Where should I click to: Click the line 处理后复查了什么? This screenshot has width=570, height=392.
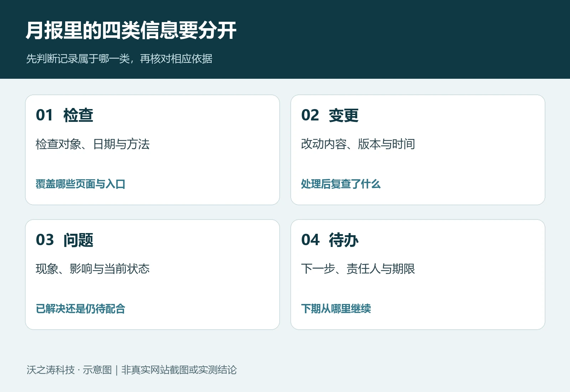(341, 184)
